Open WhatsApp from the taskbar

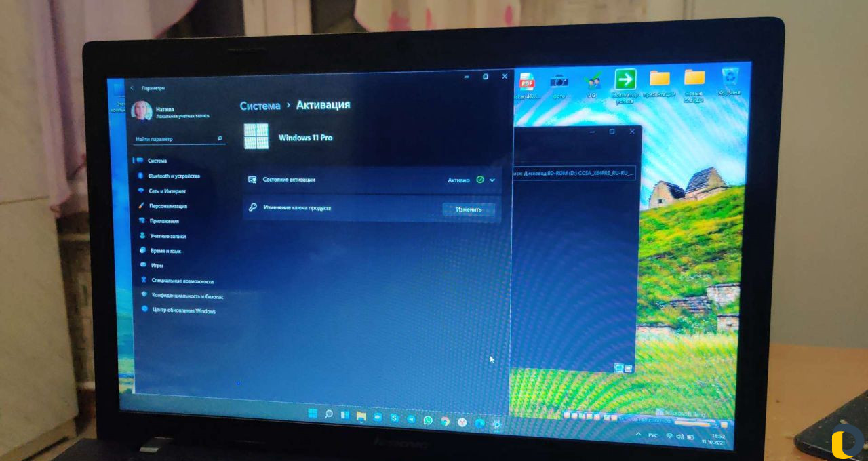click(x=428, y=420)
